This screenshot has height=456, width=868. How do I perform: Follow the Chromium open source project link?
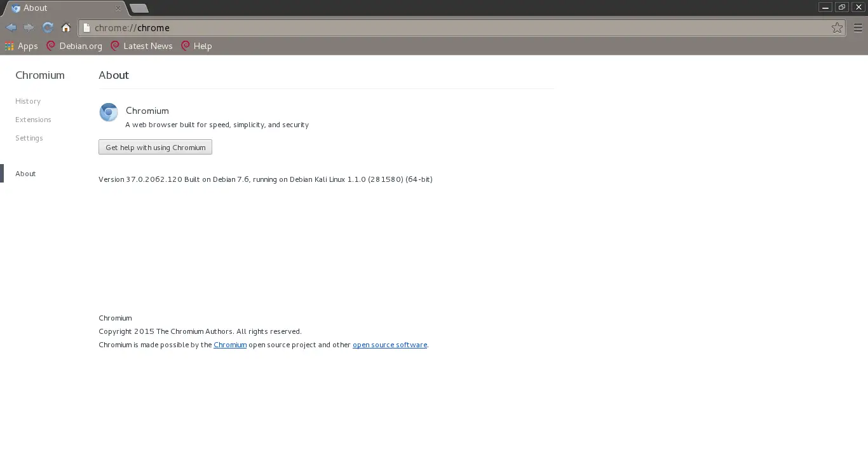pos(230,345)
